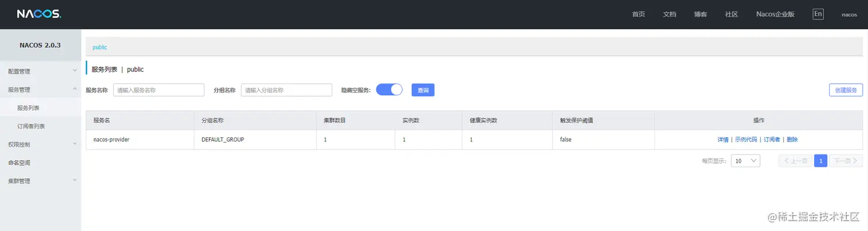868x231 pixels.
Task: Open the 首页 navigation link
Action: [638, 14]
